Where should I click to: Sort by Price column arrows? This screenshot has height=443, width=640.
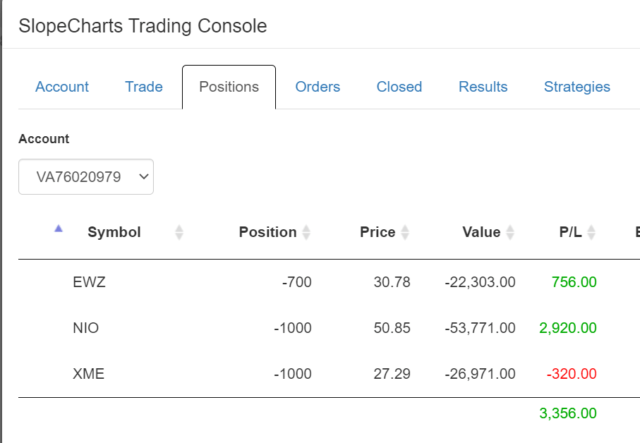405,232
